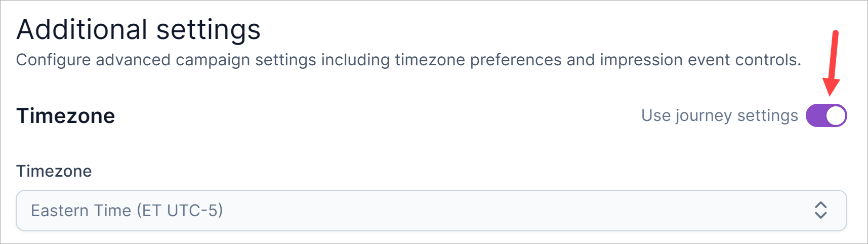
Task: Click the word "journey" beside the toggle
Action: click(x=704, y=115)
